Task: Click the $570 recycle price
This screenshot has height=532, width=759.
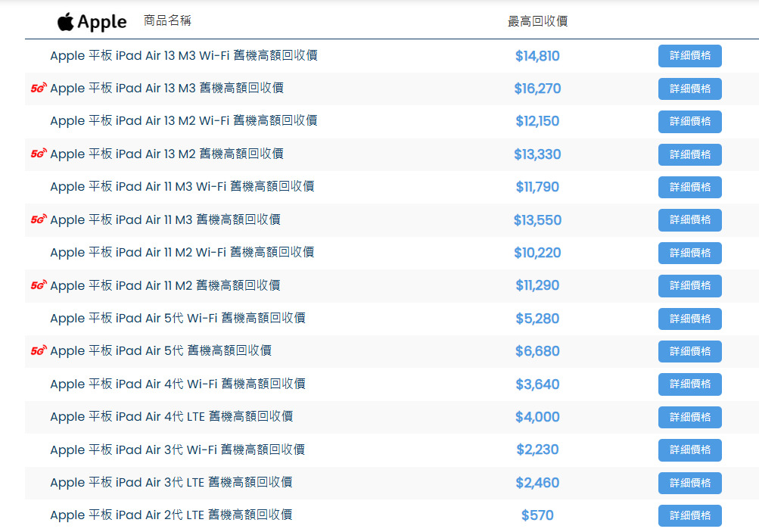Action: click(537, 515)
